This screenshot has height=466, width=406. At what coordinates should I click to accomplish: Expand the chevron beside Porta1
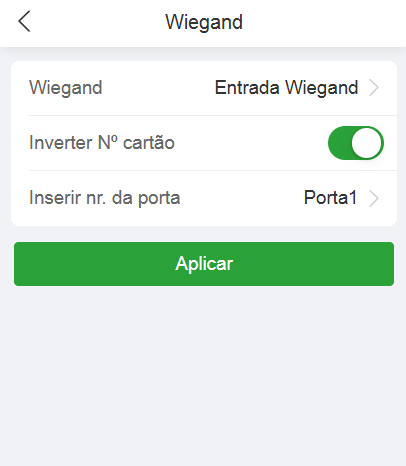(374, 198)
